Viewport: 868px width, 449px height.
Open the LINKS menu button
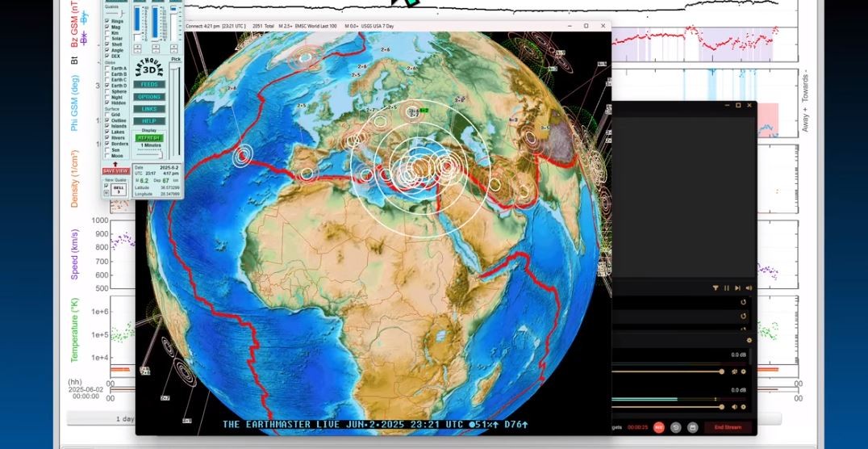(149, 109)
